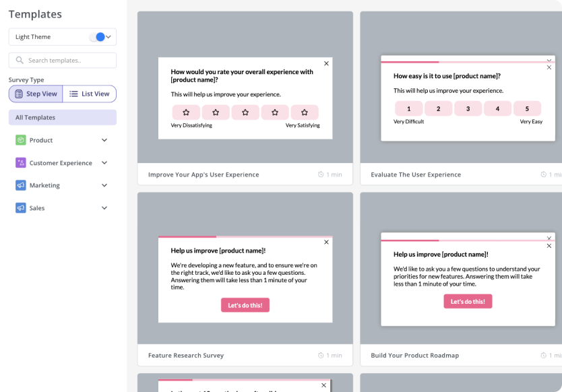
Task: Switch to List View mode
Action: pyautogui.click(x=89, y=94)
